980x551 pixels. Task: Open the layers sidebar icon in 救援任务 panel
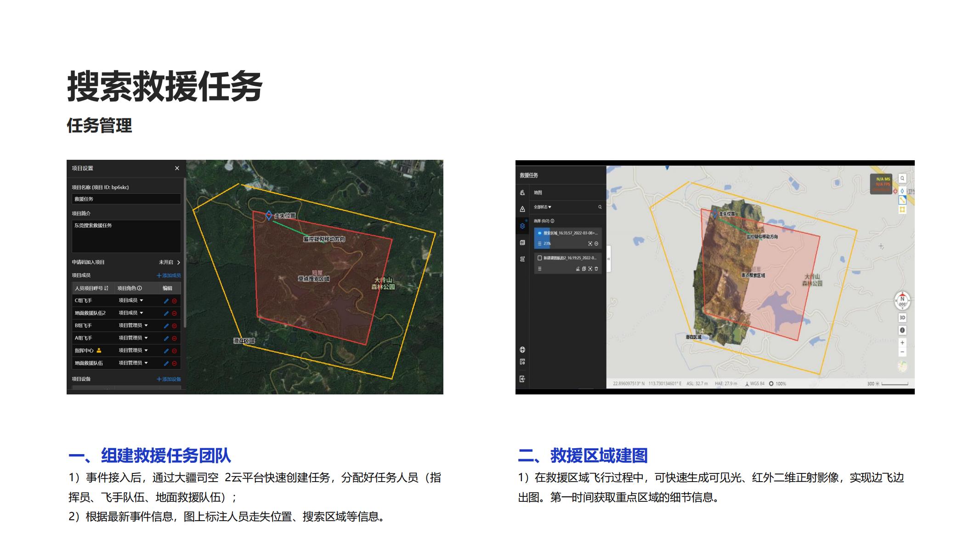522,226
